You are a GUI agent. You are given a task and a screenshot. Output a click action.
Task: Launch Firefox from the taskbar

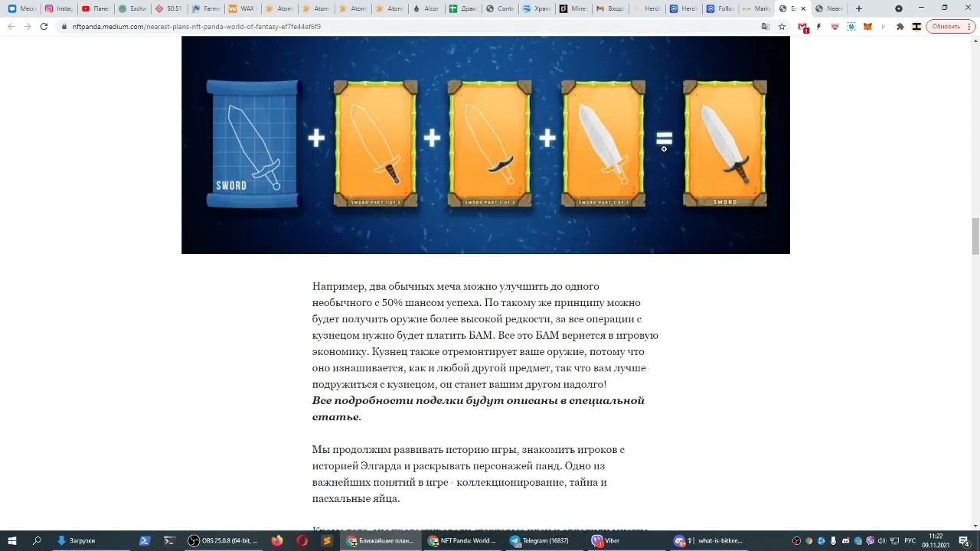point(277,540)
